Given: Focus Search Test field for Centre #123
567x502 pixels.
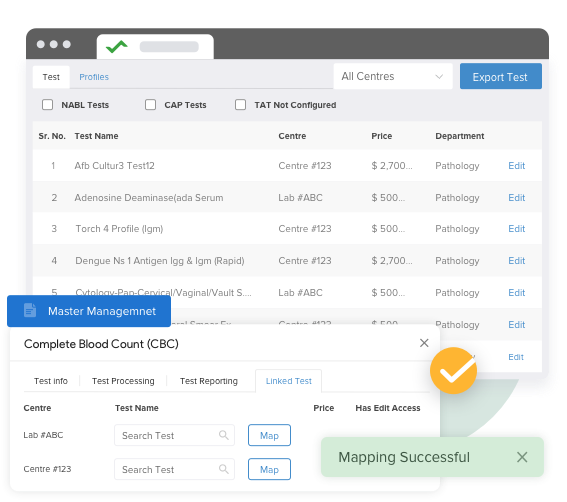Looking at the screenshot, I should coord(174,469).
